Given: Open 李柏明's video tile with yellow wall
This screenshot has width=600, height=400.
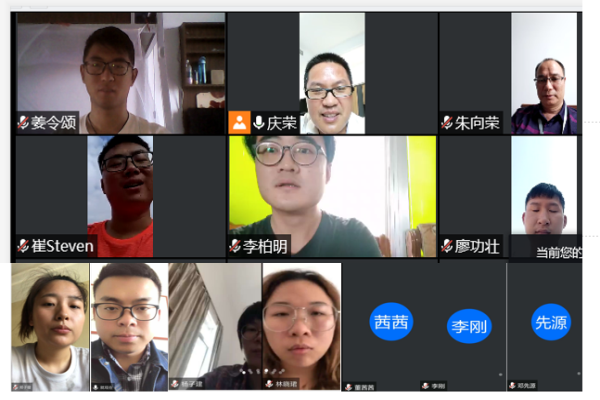Looking at the screenshot, I should (332, 196).
